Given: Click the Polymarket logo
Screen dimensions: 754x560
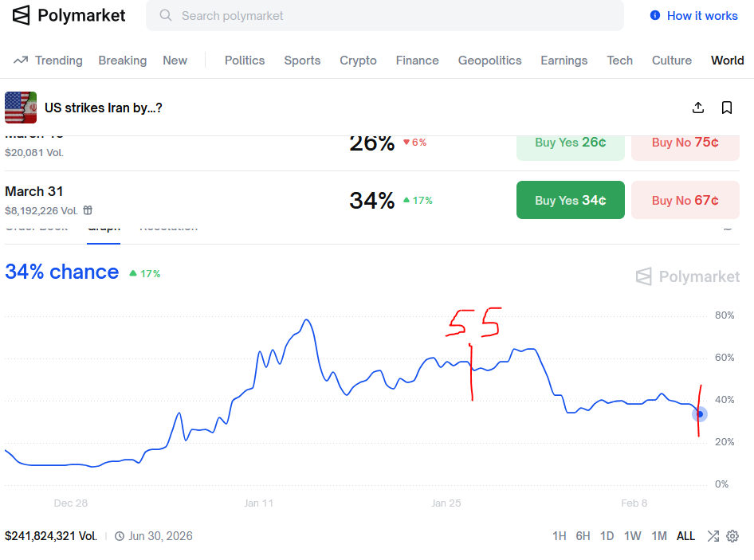Looking at the screenshot, I should click(69, 15).
